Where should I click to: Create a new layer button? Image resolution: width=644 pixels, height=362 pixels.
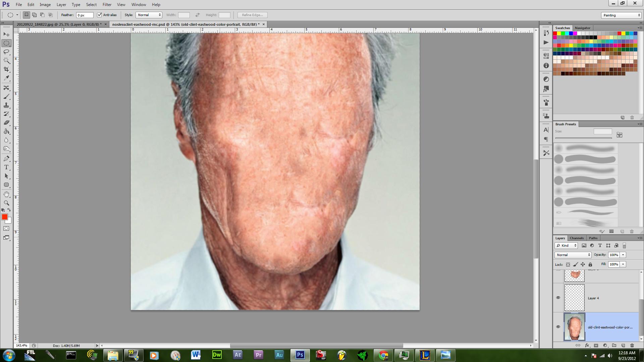623,345
